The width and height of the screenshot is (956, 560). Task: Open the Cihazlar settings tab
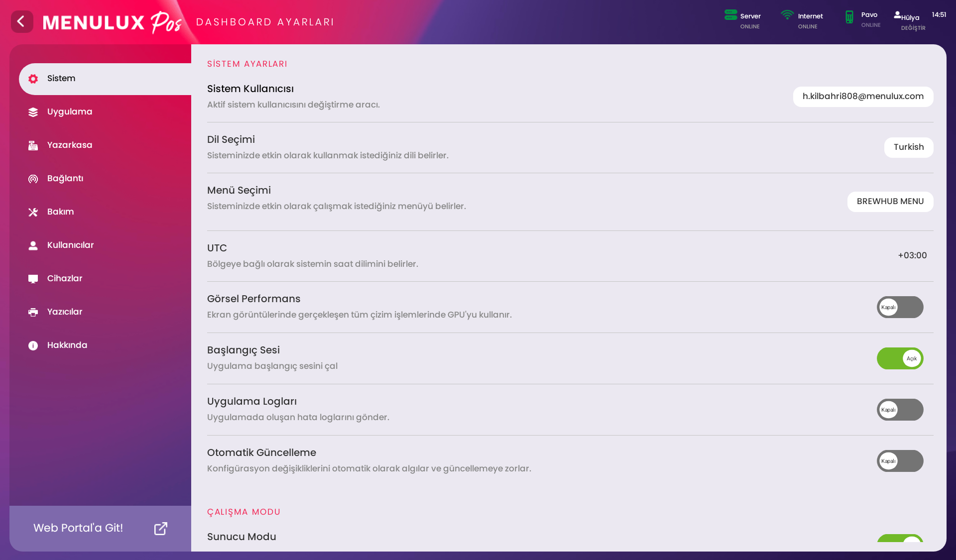point(105,279)
